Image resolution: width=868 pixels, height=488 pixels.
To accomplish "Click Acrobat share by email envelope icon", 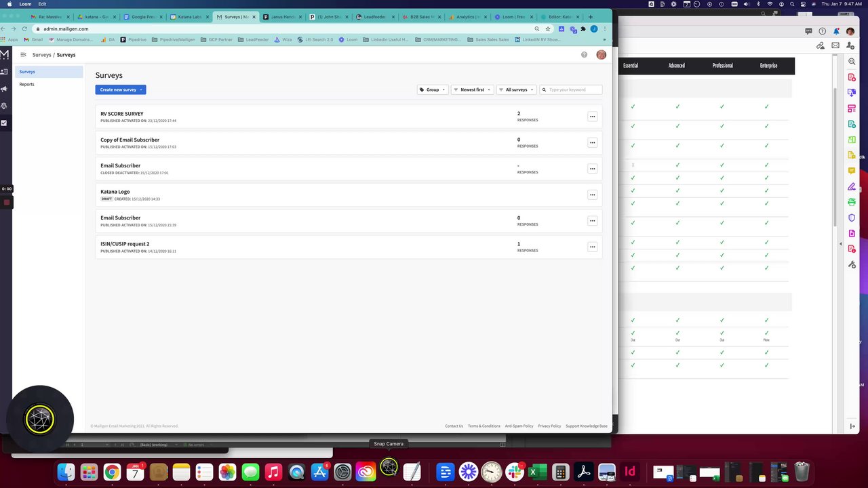I will click(835, 45).
